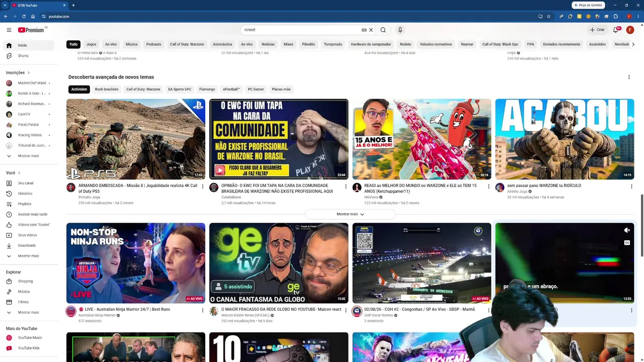This screenshot has height=362, width=644.
Task: Clear the search text with X
Action: (x=371, y=30)
